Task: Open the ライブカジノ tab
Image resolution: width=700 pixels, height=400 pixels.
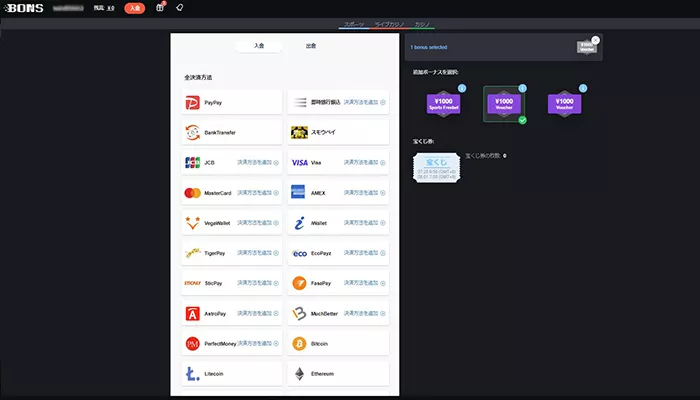Action: coord(389,25)
